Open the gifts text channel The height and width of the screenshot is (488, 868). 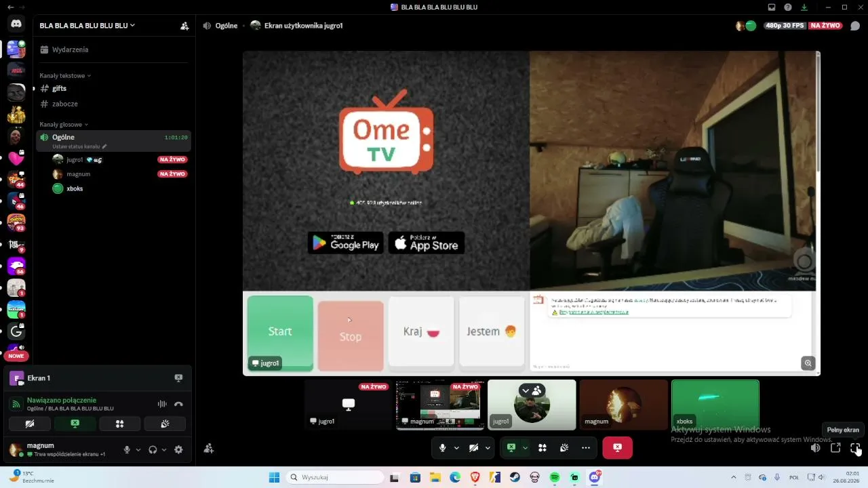coord(113,89)
